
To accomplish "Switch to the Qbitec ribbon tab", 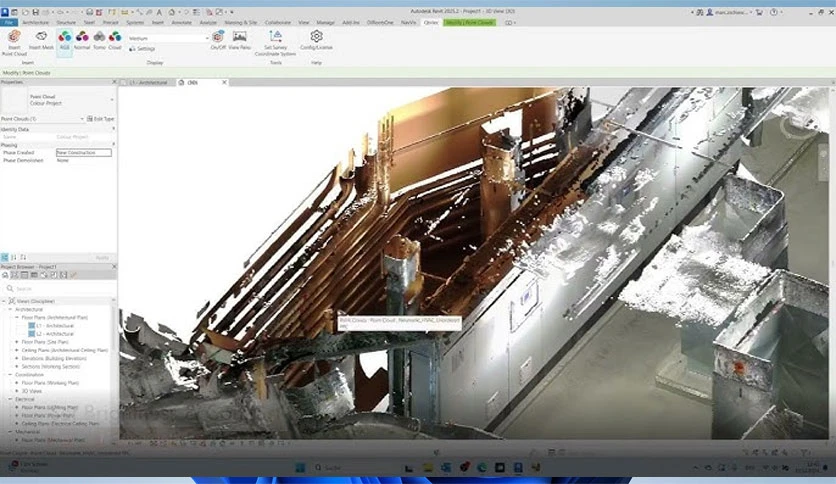I will (x=431, y=22).
